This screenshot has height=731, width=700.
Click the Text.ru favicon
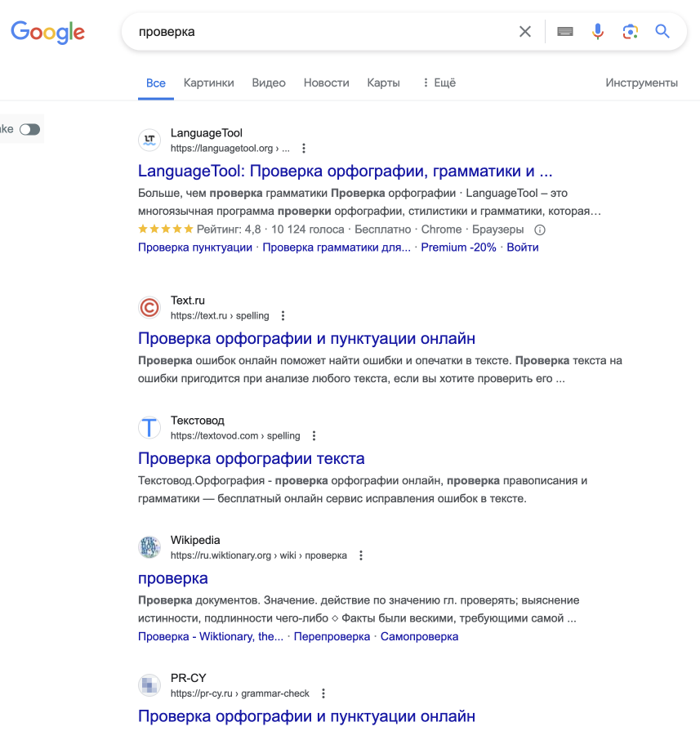149,308
